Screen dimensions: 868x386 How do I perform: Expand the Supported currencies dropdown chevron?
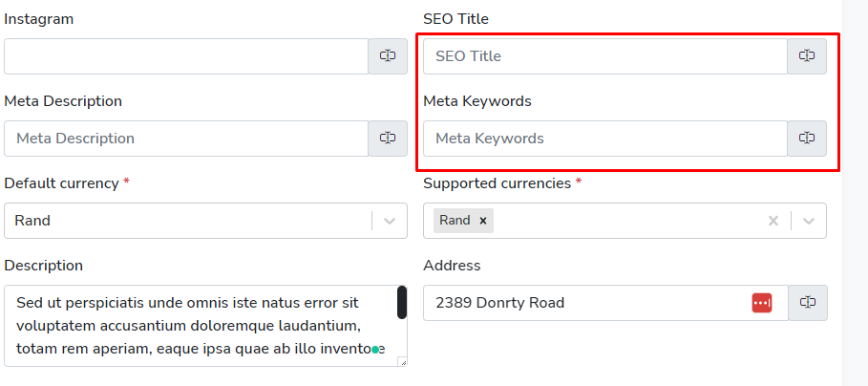click(809, 221)
